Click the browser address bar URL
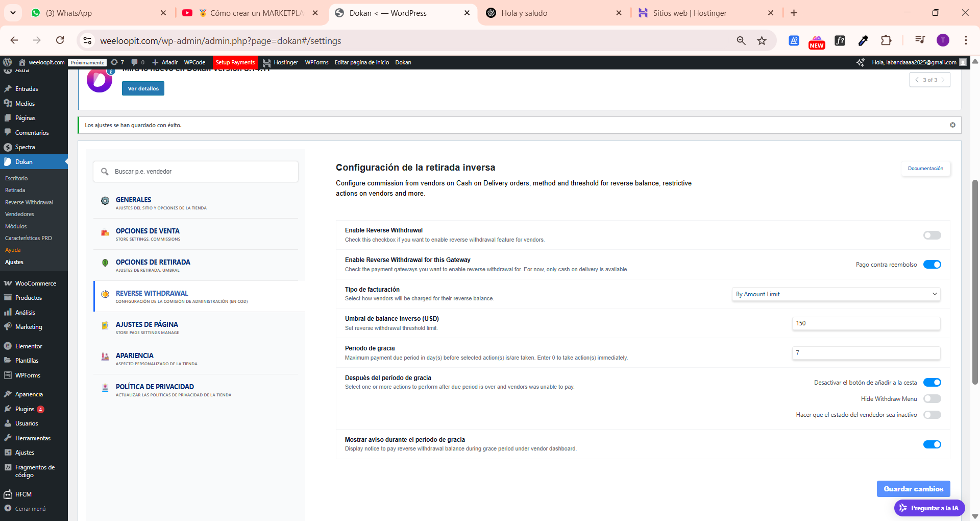The width and height of the screenshot is (980, 521). pyautogui.click(x=220, y=40)
